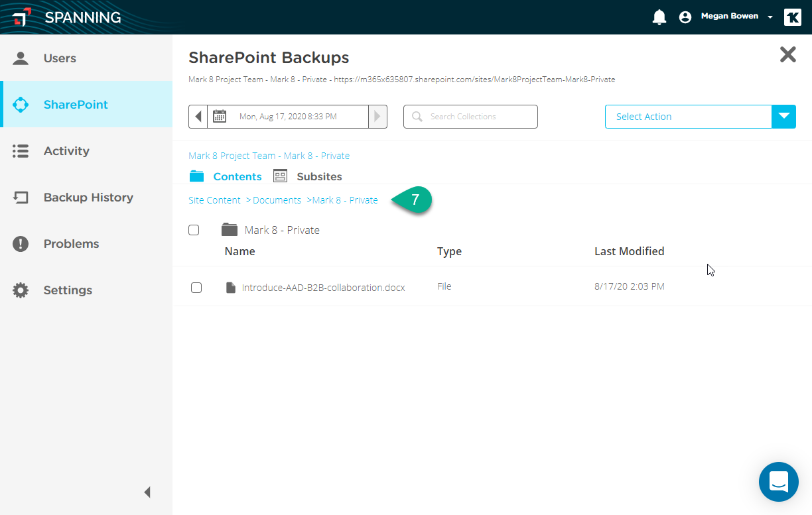The width and height of the screenshot is (812, 515).
Task: Click the Contents folder icon
Action: [x=196, y=176]
